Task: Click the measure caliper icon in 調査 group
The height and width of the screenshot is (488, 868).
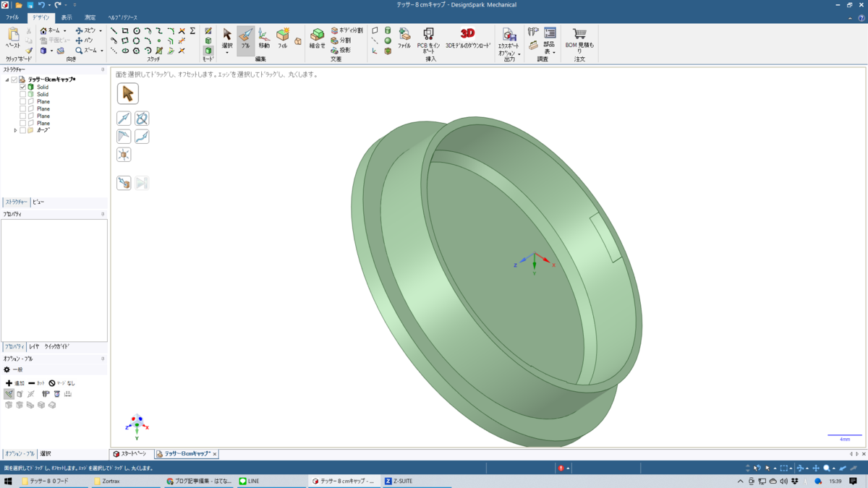Action: click(x=533, y=32)
